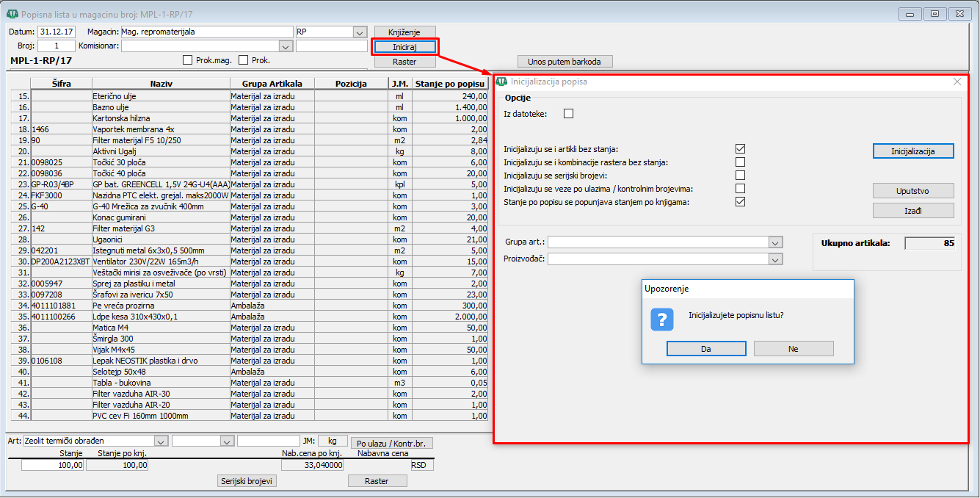Open the Proizvođač dropdown list
The height and width of the screenshot is (498, 980).
[x=775, y=259]
